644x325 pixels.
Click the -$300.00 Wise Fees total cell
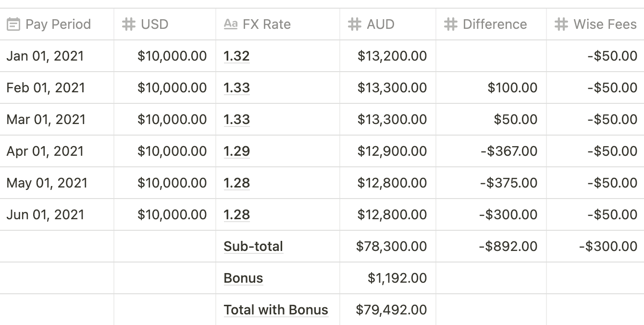coord(608,247)
